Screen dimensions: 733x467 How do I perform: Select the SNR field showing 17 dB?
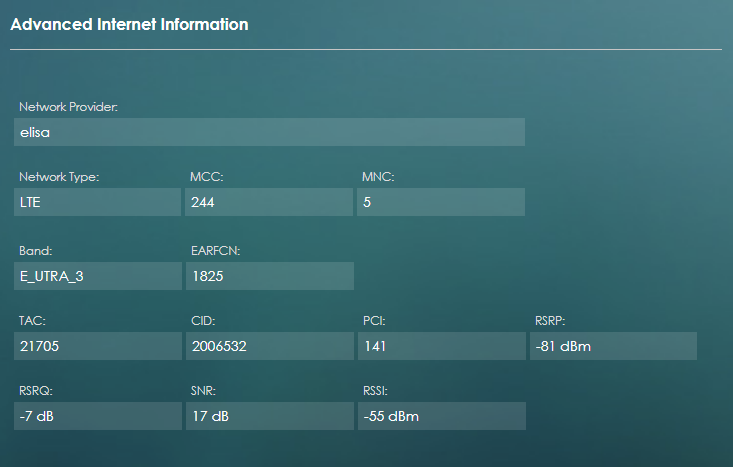point(269,416)
